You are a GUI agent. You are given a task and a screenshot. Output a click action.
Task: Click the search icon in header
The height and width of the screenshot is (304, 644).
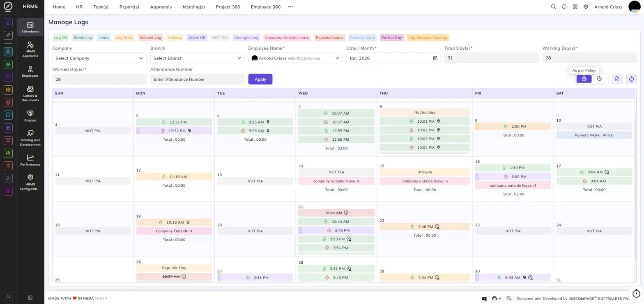pos(553,7)
